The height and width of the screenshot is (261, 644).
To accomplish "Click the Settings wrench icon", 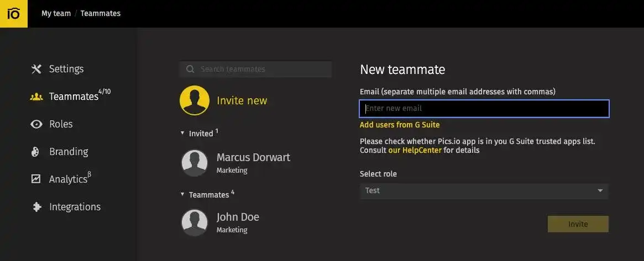I will click(x=36, y=69).
